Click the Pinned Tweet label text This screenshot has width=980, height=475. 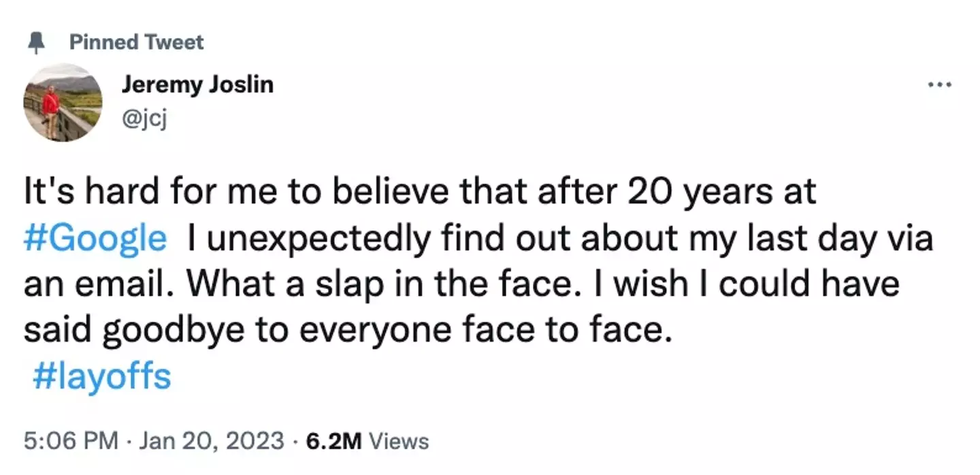tap(136, 43)
